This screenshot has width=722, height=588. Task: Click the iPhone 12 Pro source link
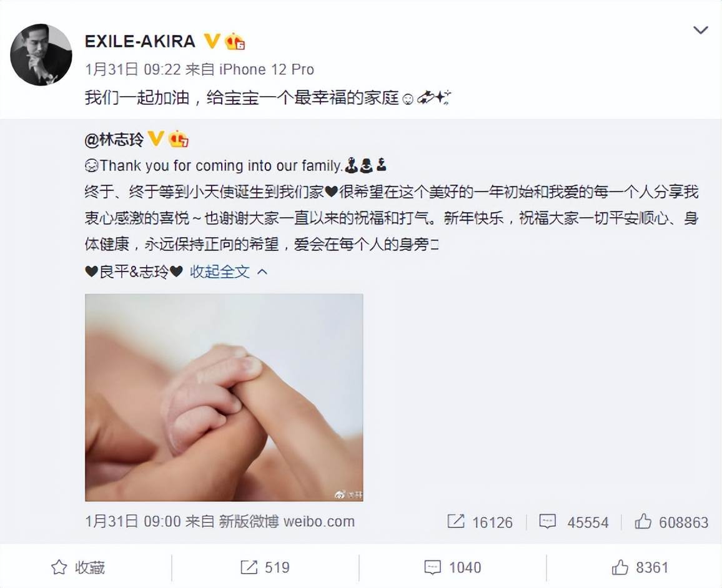coord(267,69)
